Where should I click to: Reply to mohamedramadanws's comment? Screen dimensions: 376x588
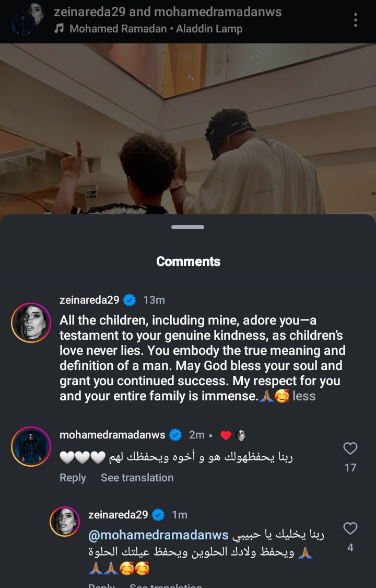73,478
